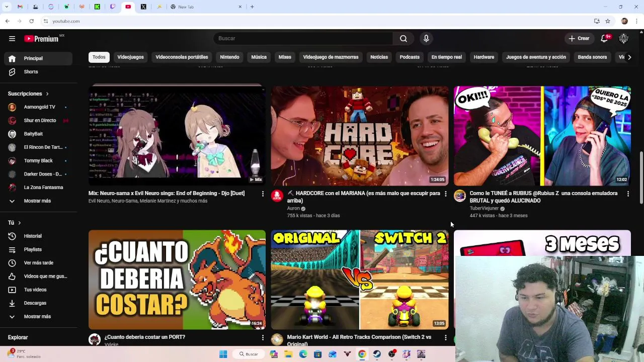Open a new browser tab with plus
644x362 pixels.
[252, 7]
